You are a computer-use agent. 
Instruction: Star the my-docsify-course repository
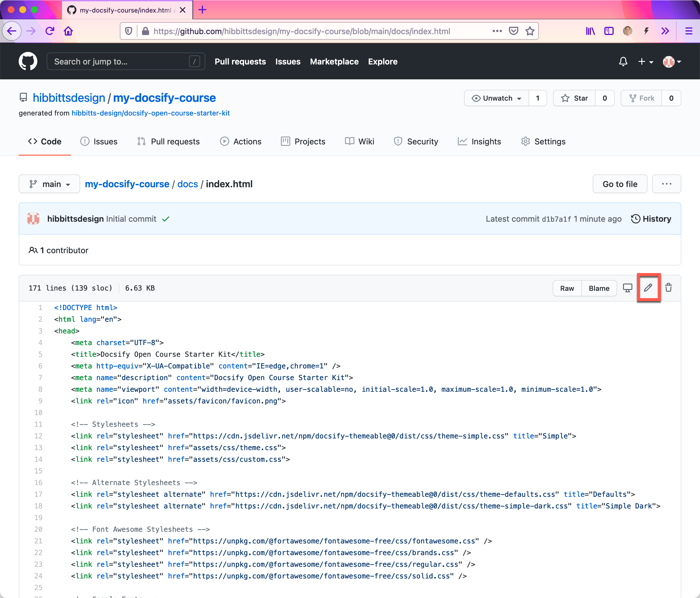(x=574, y=98)
